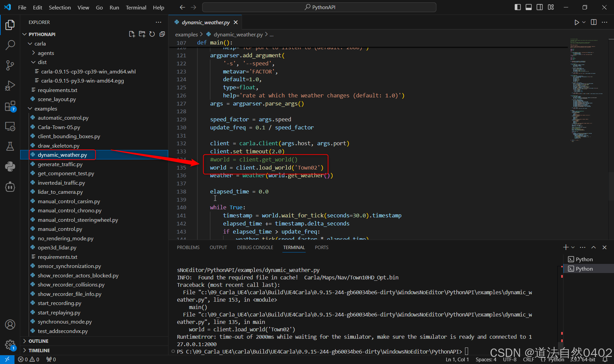Go back in navigation history
Screen dimensions: 614x364
coord(182,7)
